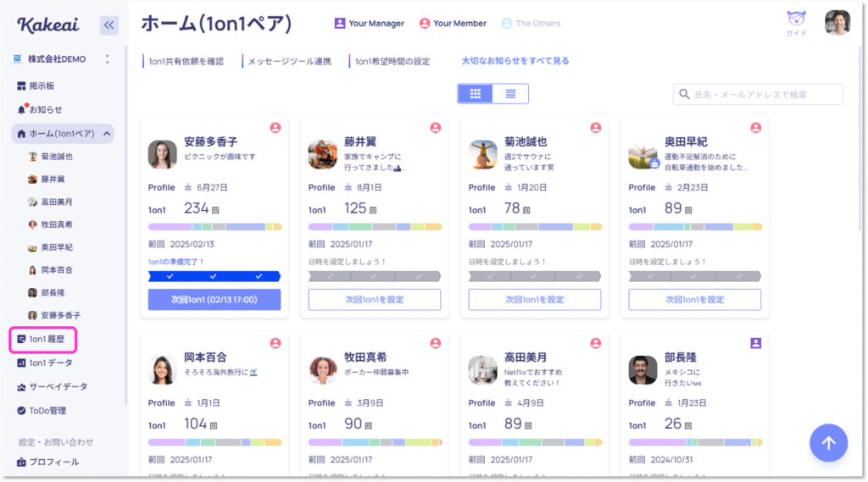Image resolution: width=868 pixels, height=482 pixels.
Task: Open 藤井翼 card profile photo
Action: click(323, 154)
